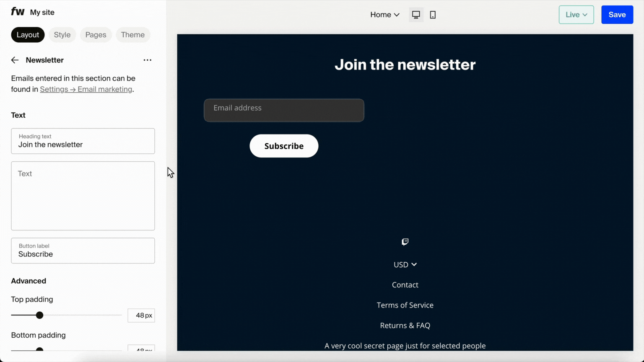
Task: Click the Button label field showing Subscribe
Action: click(x=83, y=254)
